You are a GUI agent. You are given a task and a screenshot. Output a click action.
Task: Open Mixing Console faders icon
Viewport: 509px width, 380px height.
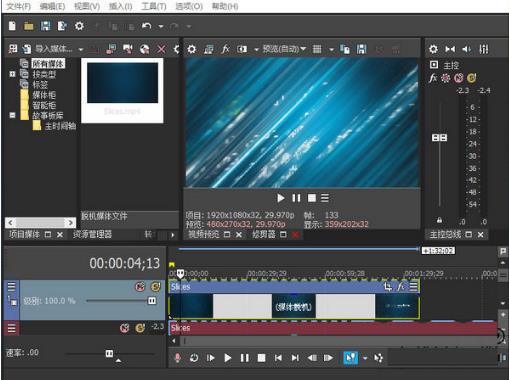coord(484,49)
